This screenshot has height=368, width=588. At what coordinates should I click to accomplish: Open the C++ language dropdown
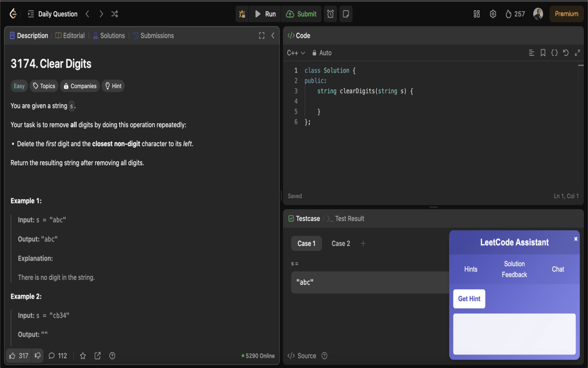(295, 52)
